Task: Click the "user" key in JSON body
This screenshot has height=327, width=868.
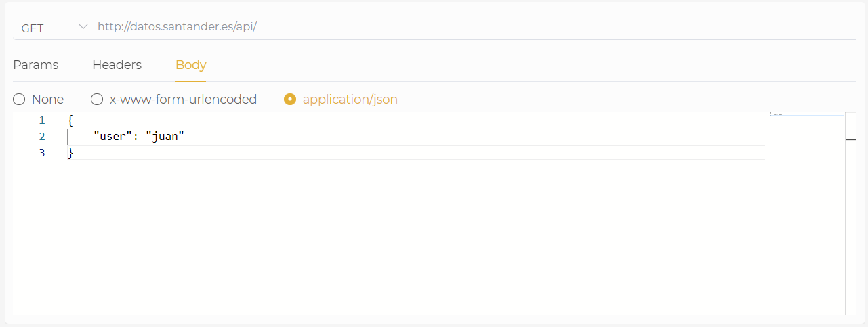Action: click(110, 137)
